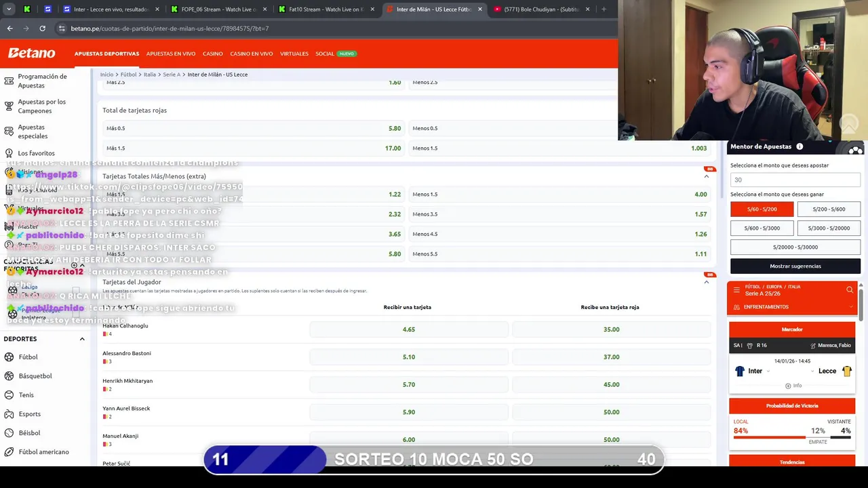Click Apuestas por los Campeones trophy icon
Viewport: 868px width, 488px height.
click(x=9, y=106)
